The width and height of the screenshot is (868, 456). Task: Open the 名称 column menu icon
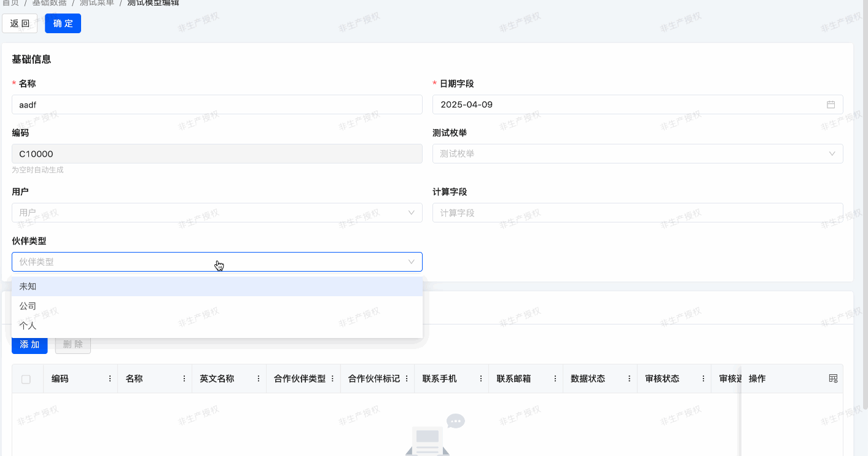pos(184,379)
